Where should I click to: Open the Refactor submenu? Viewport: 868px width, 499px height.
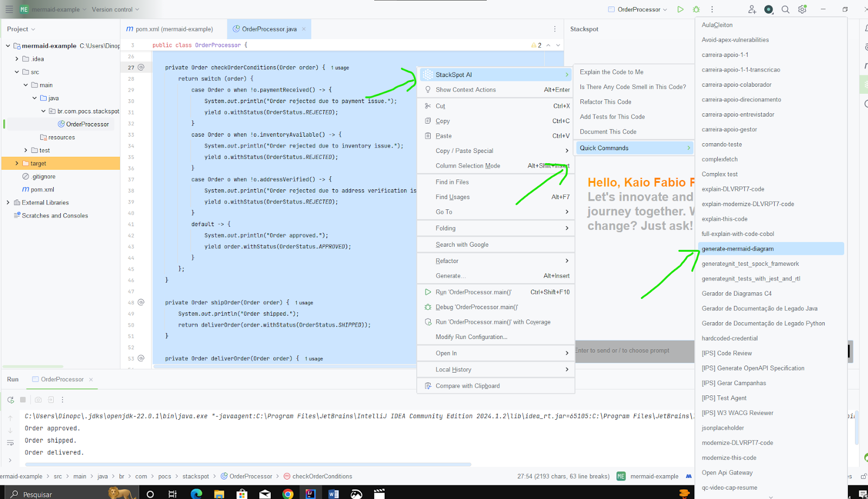coord(496,261)
